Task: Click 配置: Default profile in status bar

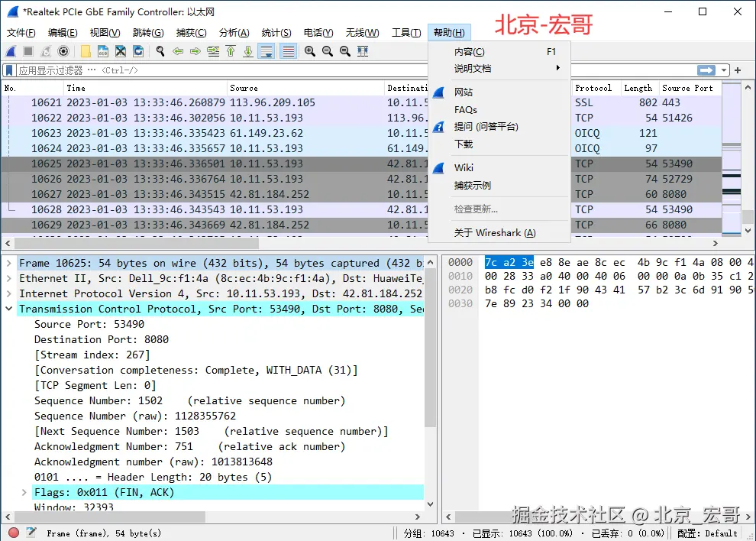Action: coord(707,533)
